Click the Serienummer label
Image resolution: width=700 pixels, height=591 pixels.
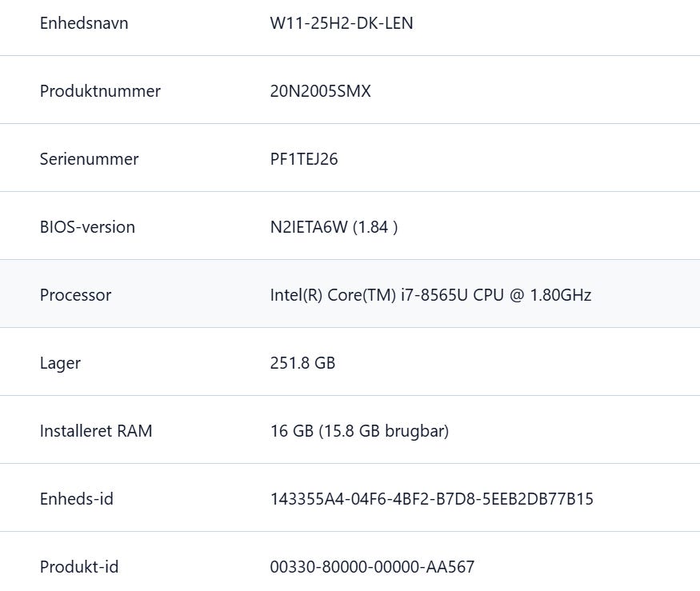pyautogui.click(x=89, y=159)
